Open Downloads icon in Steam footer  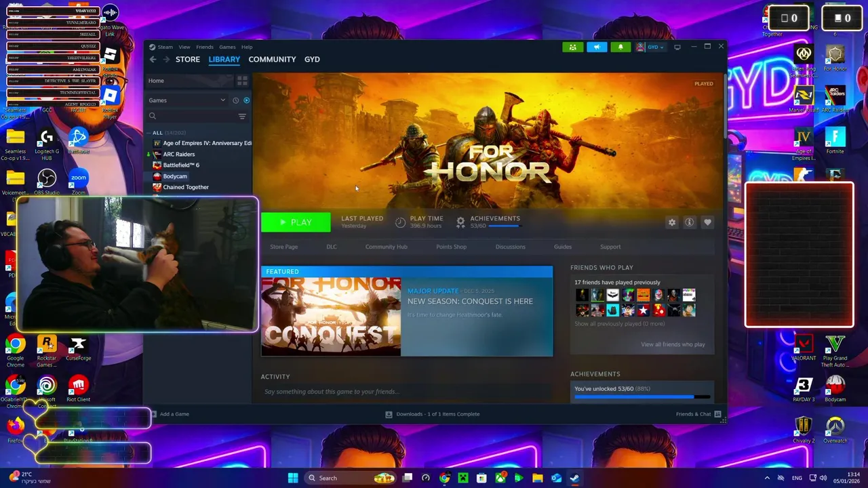coord(389,414)
